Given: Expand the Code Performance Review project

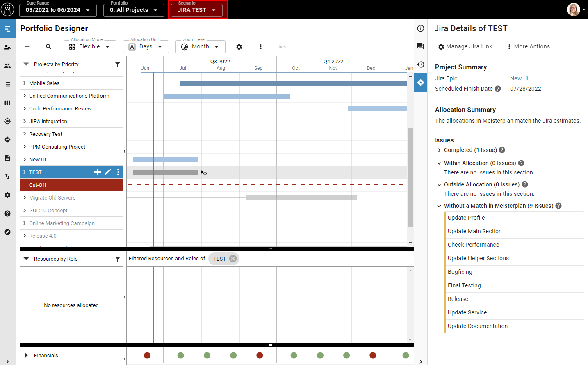Looking at the screenshot, I should click(x=25, y=108).
